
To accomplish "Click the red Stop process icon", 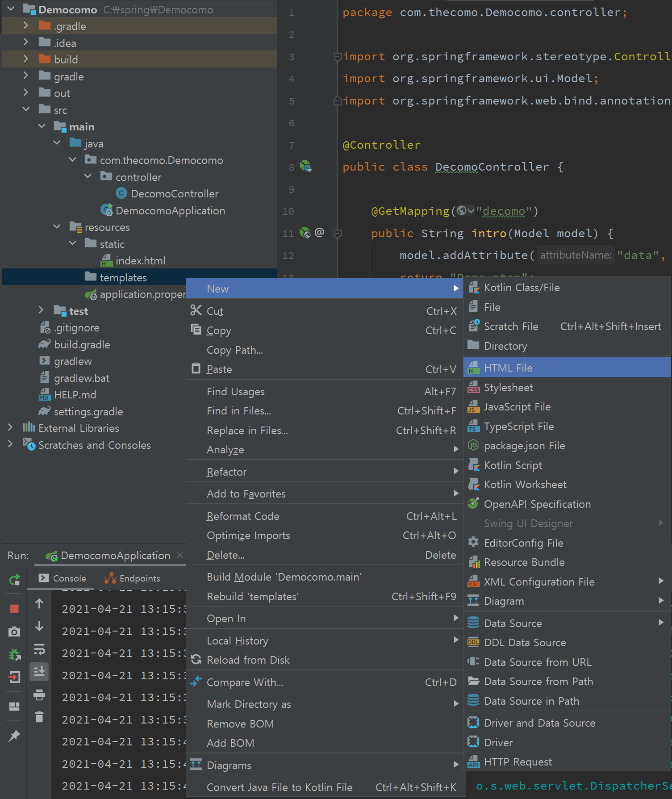I will [x=14, y=608].
